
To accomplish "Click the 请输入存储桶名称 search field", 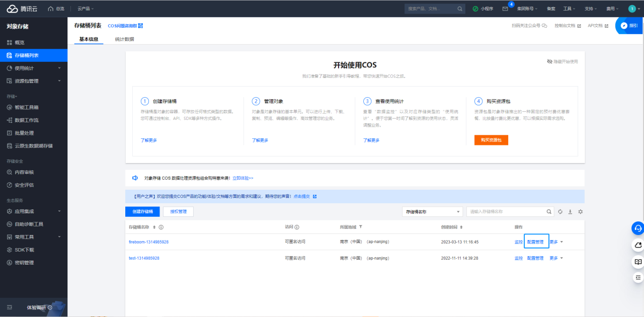I will 506,212.
